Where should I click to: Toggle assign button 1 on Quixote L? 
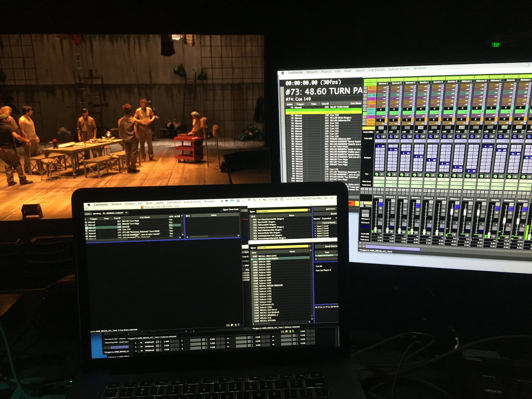point(378,146)
